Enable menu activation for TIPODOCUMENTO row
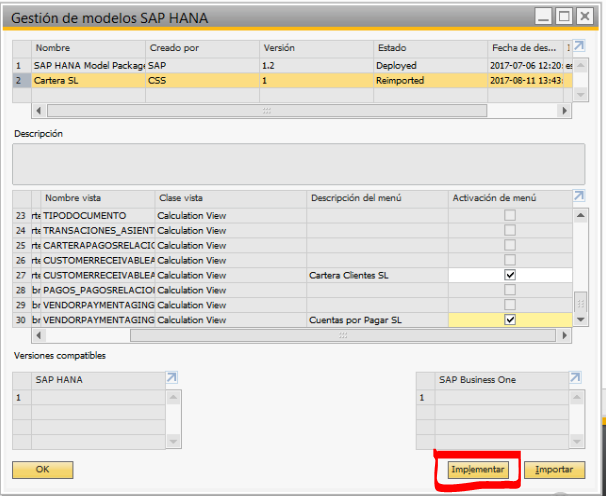 (x=510, y=215)
